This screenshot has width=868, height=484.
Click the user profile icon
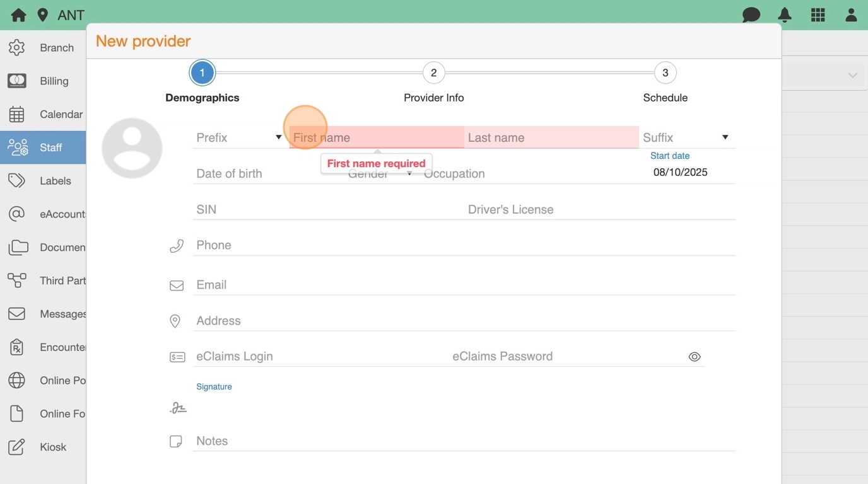pos(851,15)
